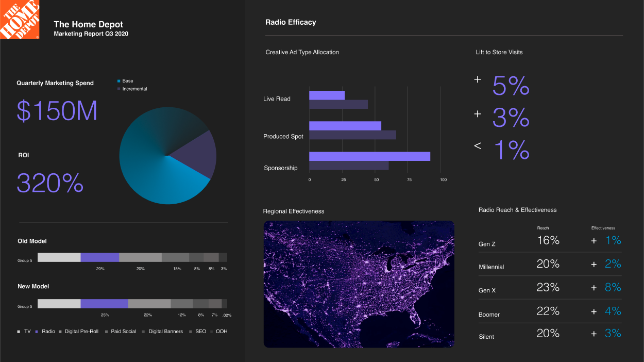Select the Paid Social legend entry
The image size is (644, 362).
coord(121,332)
